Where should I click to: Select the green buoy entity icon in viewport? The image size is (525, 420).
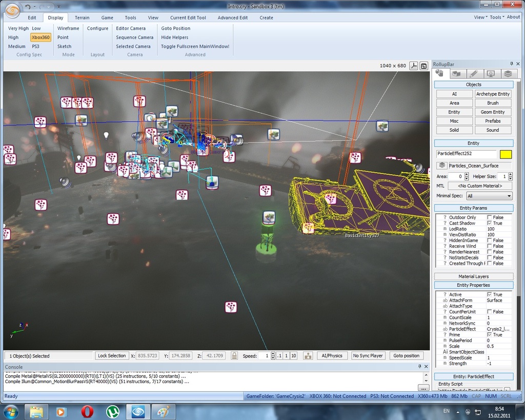[269, 217]
